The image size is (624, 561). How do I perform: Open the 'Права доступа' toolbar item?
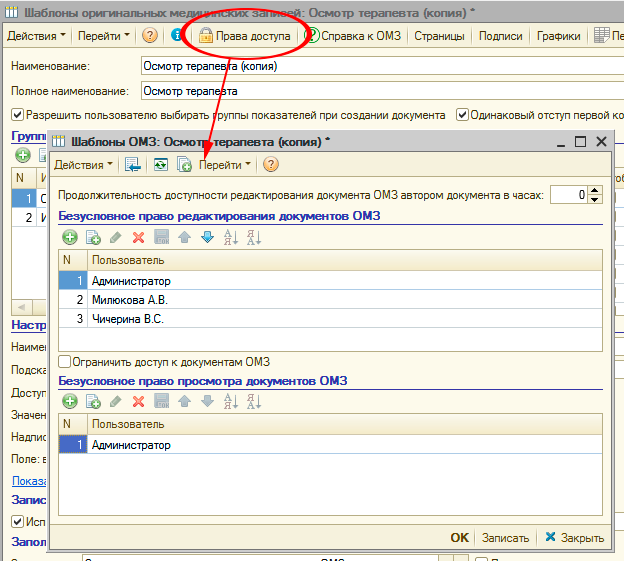tap(245, 36)
